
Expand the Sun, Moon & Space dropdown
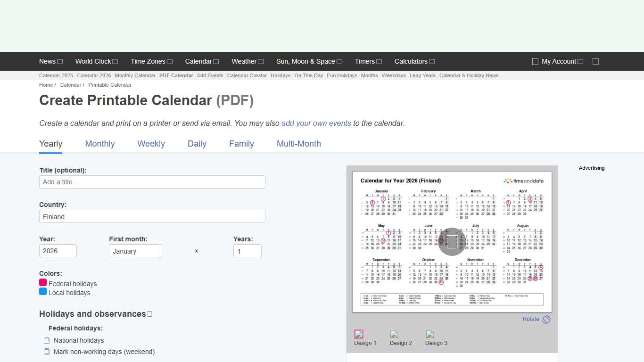click(x=338, y=61)
